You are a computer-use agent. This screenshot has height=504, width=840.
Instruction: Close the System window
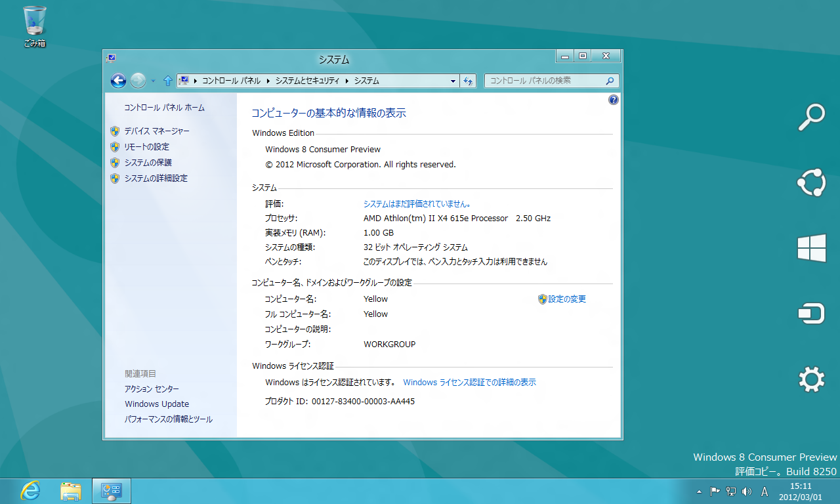(x=606, y=56)
